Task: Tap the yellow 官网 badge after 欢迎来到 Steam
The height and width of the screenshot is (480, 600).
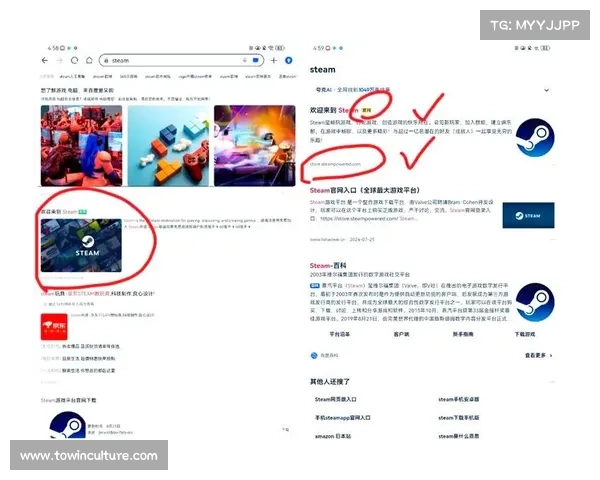Action: tap(367, 110)
